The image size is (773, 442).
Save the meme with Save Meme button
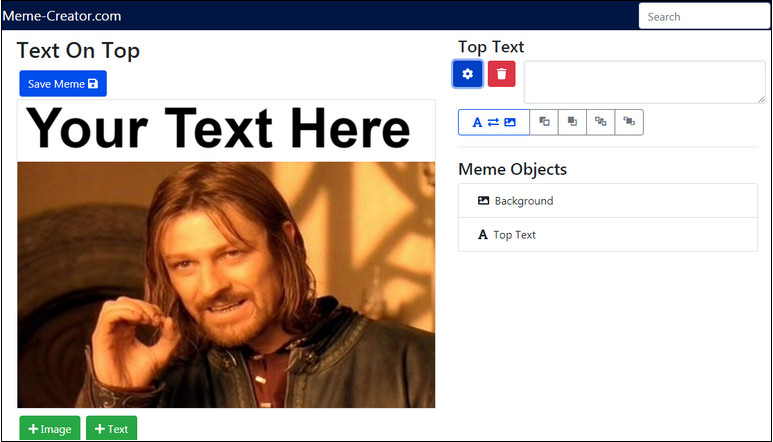point(63,84)
